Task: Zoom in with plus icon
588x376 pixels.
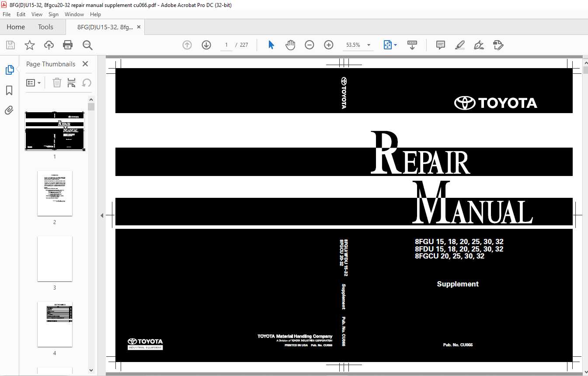Action: pos(329,45)
